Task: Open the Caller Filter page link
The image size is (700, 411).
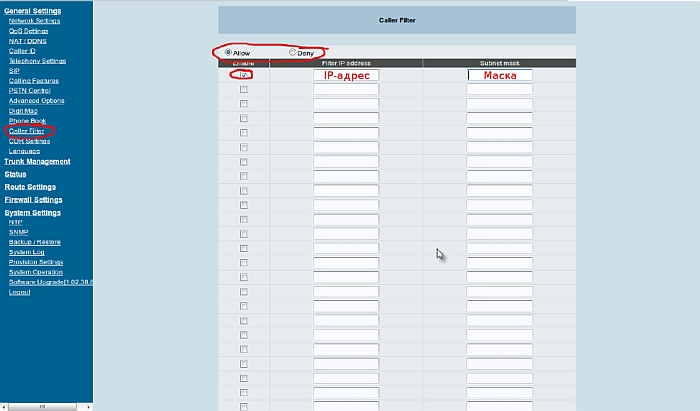Action: [x=29, y=131]
